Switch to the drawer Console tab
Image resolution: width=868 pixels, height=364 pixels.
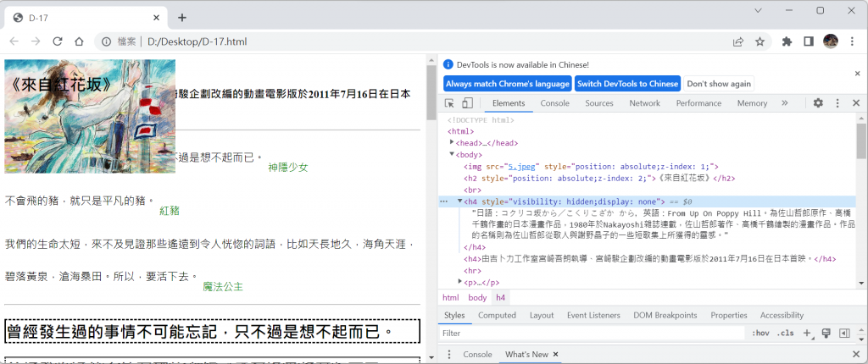point(477,354)
